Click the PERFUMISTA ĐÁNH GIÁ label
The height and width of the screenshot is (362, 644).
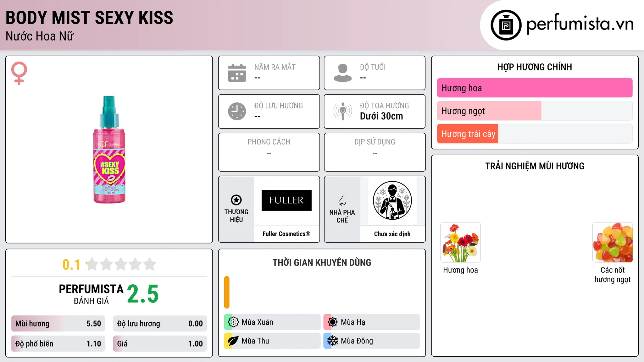(91, 294)
